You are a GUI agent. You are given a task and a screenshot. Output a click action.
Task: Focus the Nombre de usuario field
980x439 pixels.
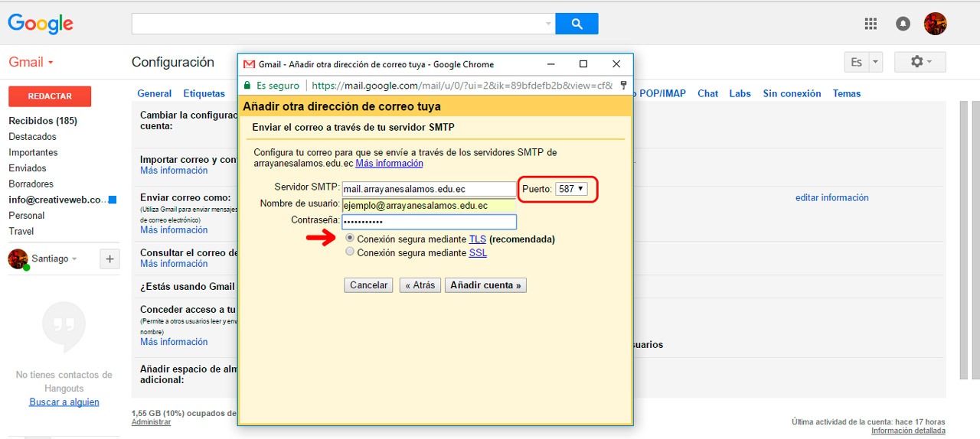point(429,206)
